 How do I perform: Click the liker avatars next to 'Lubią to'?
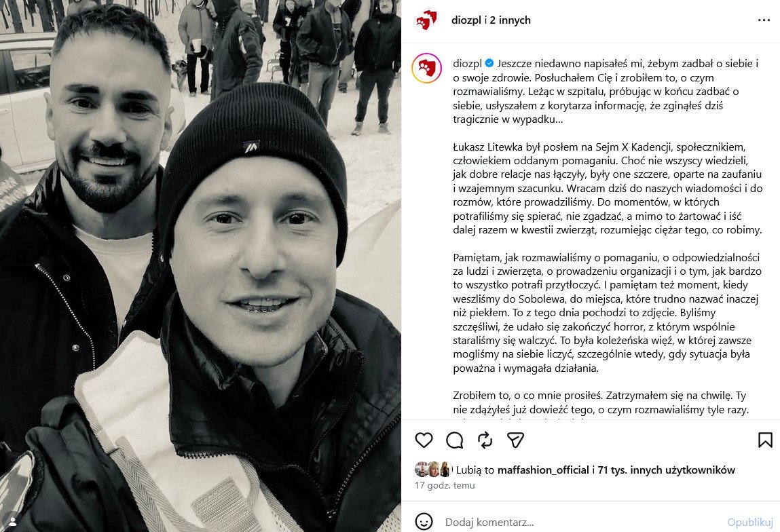point(433,470)
